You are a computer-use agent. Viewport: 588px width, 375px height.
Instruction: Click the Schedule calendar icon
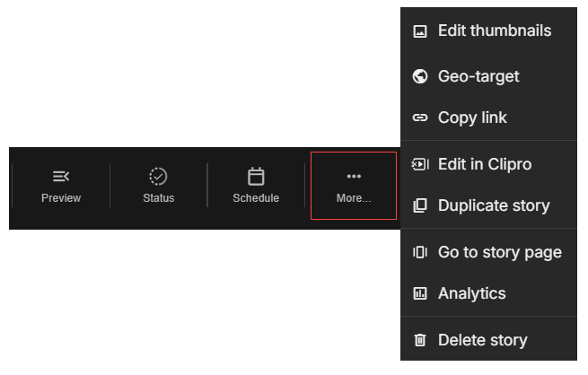tap(256, 176)
